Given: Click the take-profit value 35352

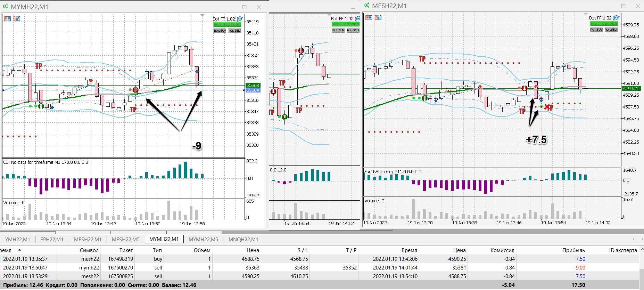Looking at the screenshot, I should (350, 267).
